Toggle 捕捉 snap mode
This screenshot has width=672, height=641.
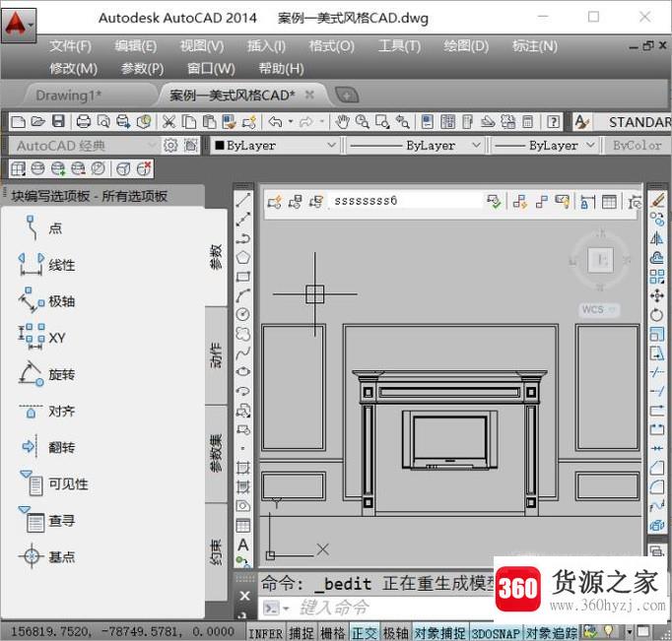click(x=302, y=633)
